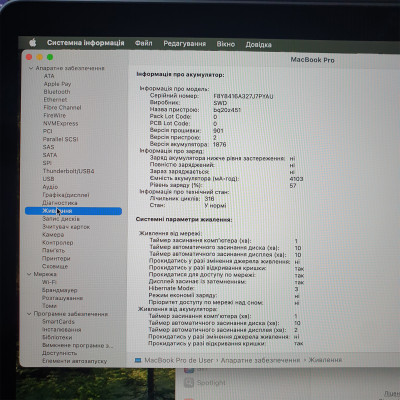Select SAS in the sidebar

point(48,147)
